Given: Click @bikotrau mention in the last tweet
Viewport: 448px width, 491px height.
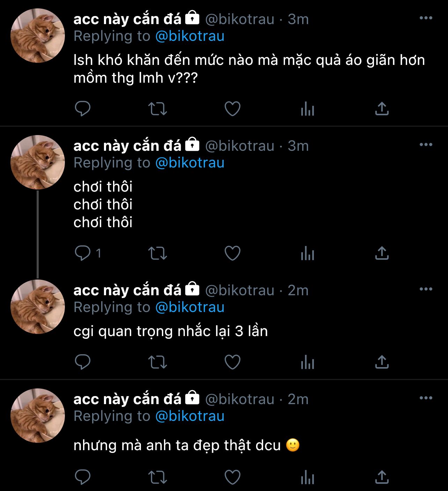Looking at the screenshot, I should 189,416.
